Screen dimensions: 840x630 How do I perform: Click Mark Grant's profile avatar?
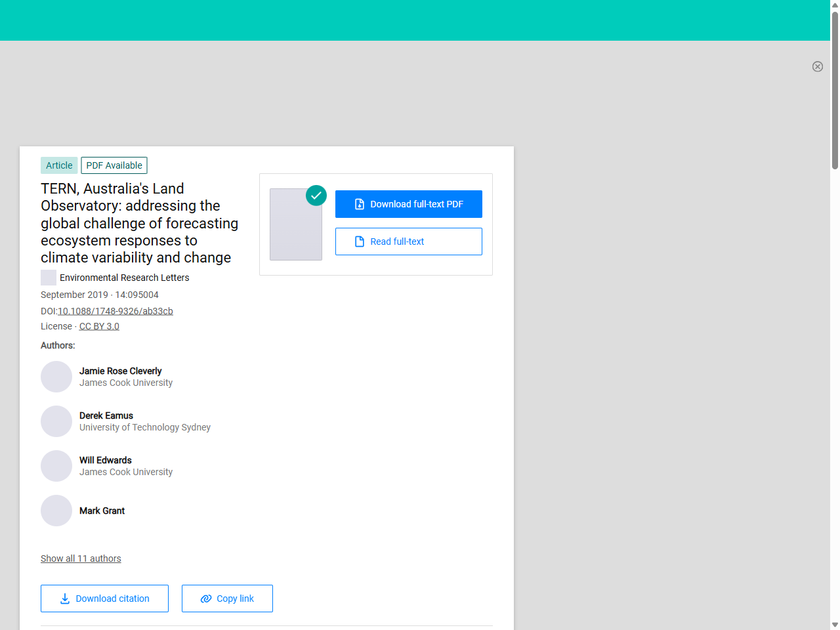click(x=56, y=511)
